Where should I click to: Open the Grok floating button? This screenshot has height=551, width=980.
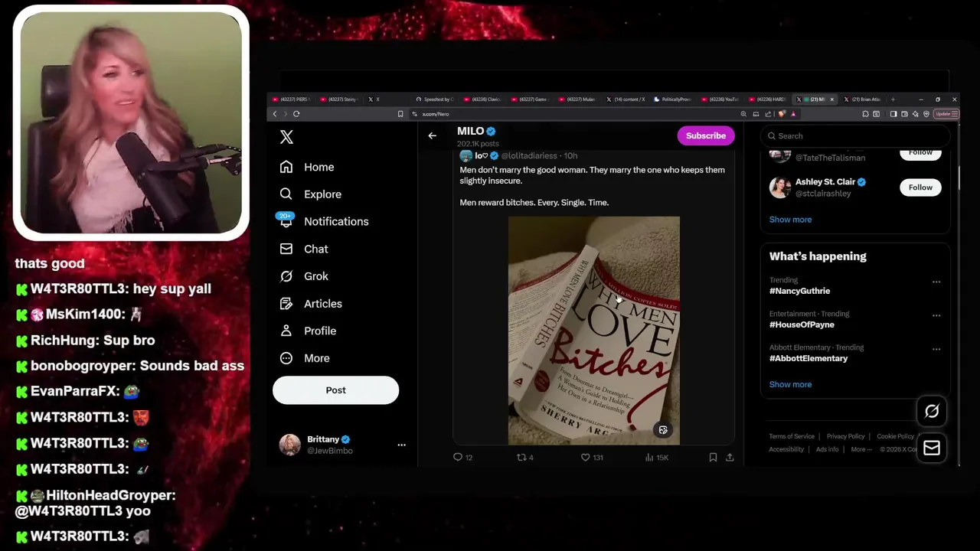point(932,412)
